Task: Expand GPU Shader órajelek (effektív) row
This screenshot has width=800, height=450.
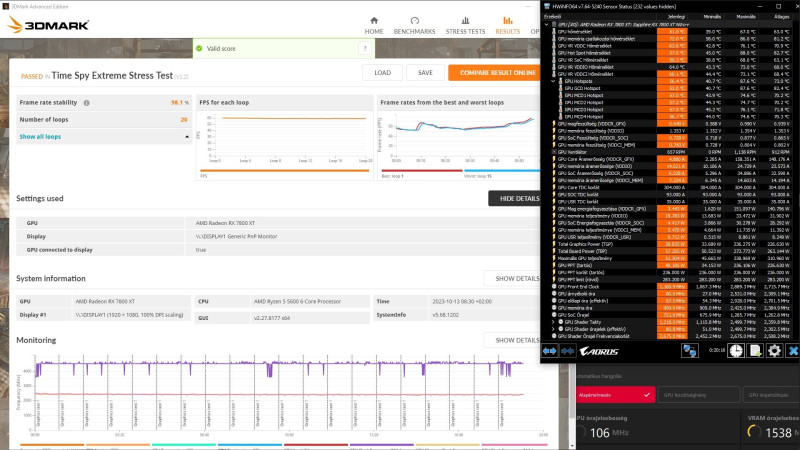Action: click(x=554, y=329)
